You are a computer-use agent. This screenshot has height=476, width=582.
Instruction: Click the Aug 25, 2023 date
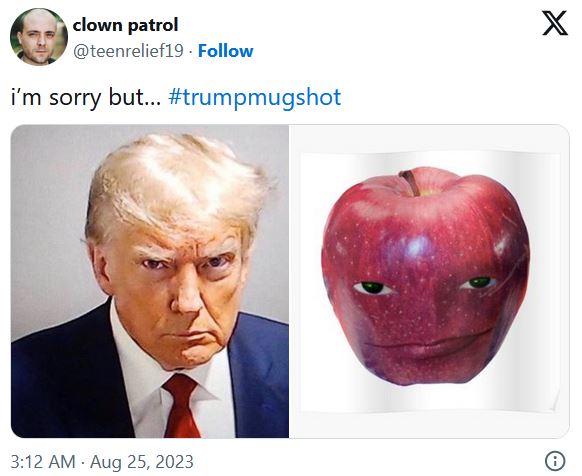pos(141,462)
